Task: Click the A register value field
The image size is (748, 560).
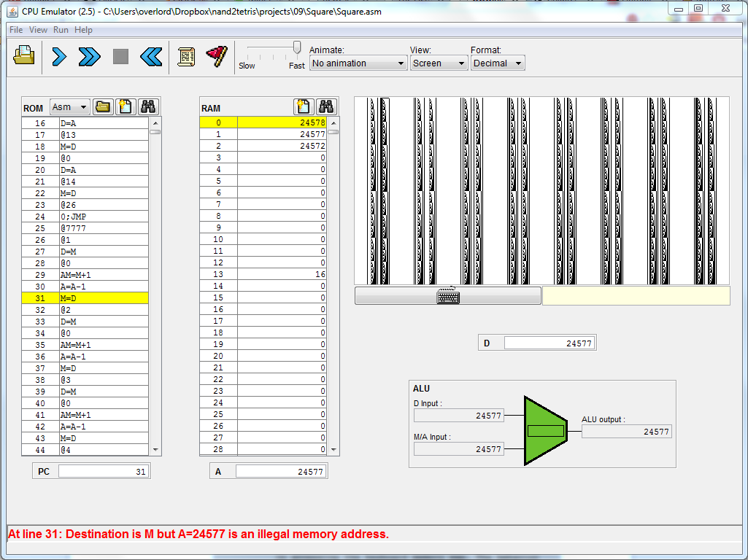Action: pyautogui.click(x=280, y=472)
